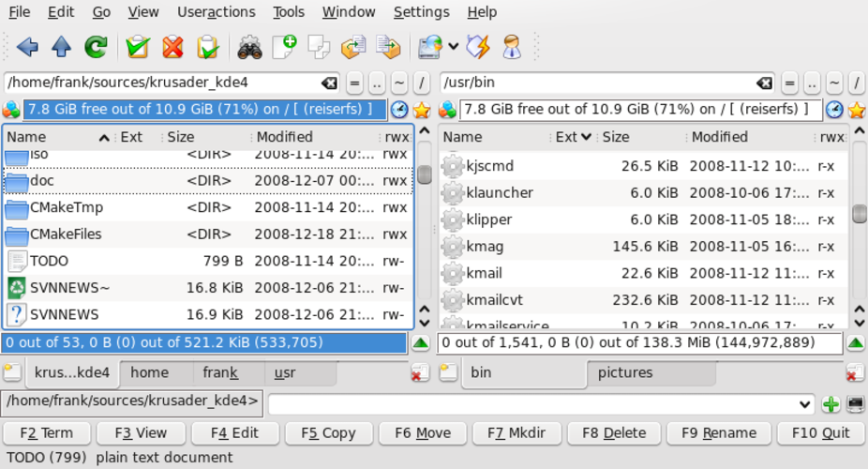The image size is (868, 469).
Task: Click the binoculars search icon in toolbar
Action: 249,47
